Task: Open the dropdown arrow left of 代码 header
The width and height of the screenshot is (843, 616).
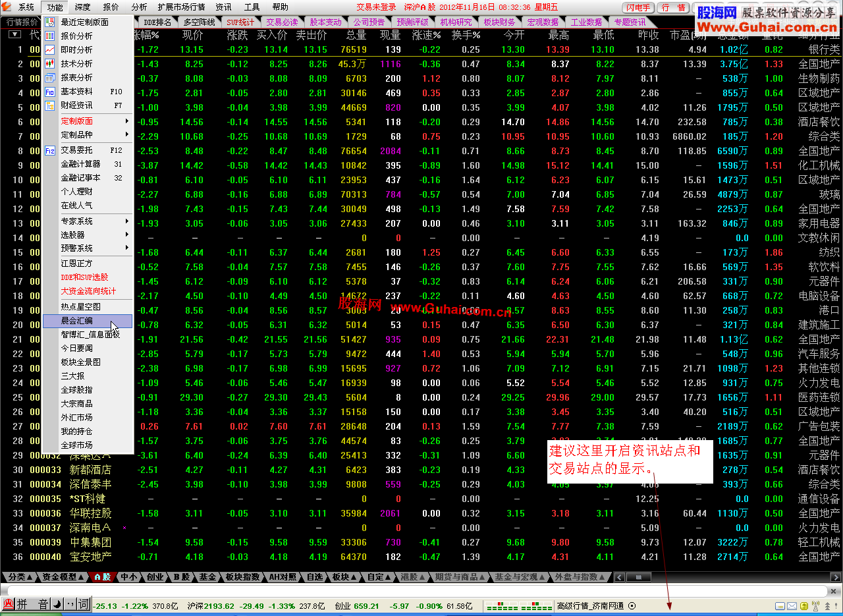Action: pos(14,35)
